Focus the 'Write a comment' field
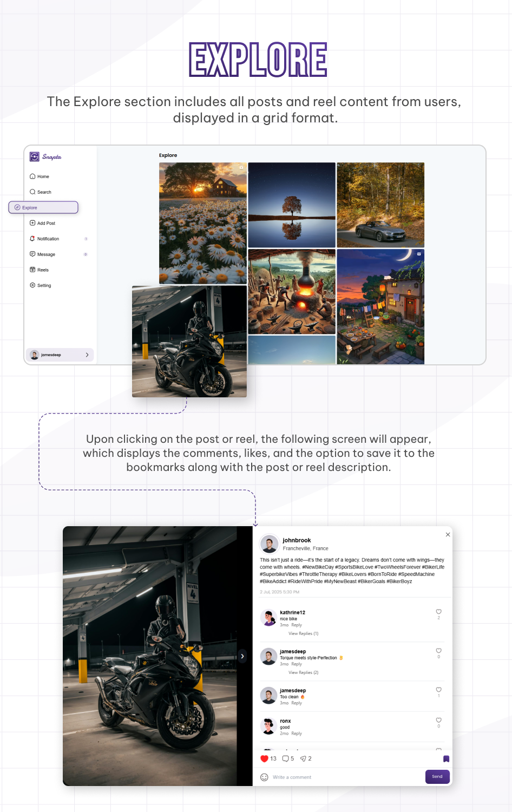The width and height of the screenshot is (512, 812). [x=346, y=777]
